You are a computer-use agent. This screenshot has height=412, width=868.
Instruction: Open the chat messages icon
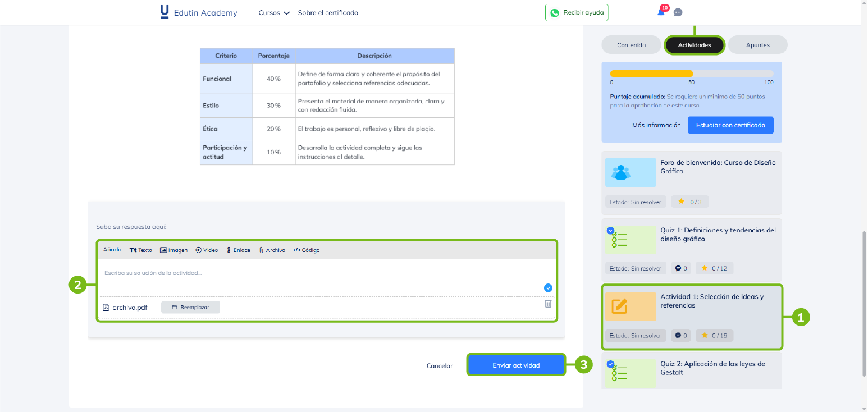point(678,12)
